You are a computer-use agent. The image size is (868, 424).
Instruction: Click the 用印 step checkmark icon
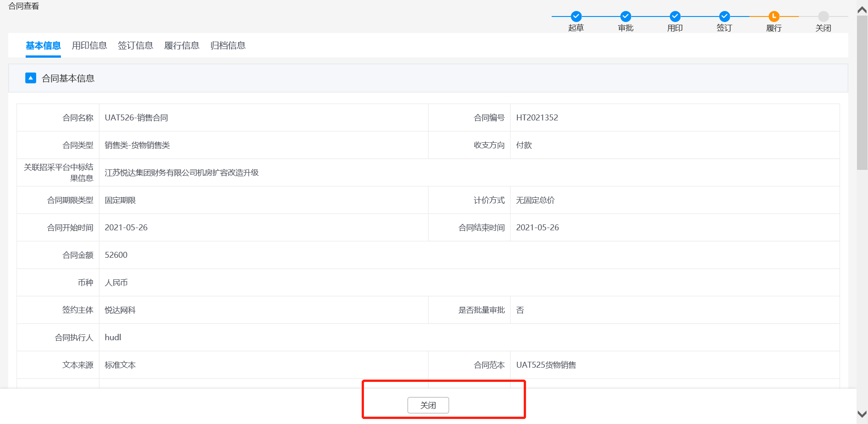(x=675, y=16)
